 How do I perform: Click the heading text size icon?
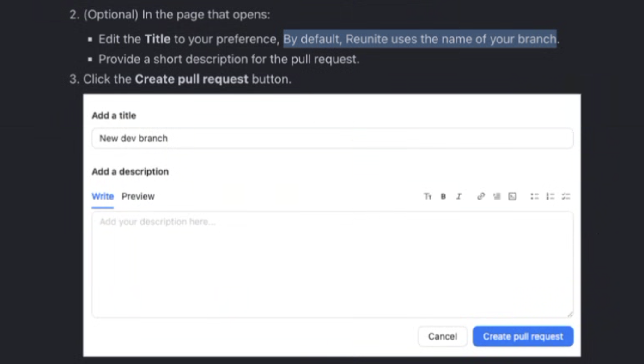click(427, 196)
